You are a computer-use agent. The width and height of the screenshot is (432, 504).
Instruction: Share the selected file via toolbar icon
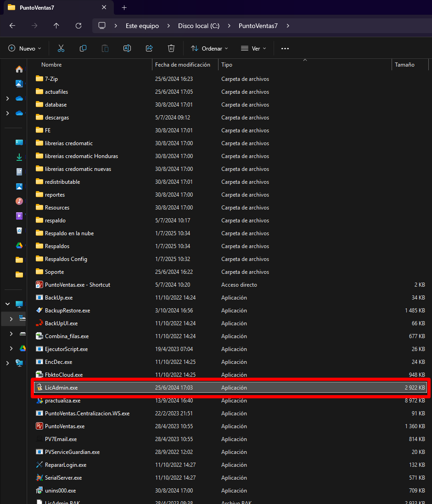[149, 49]
